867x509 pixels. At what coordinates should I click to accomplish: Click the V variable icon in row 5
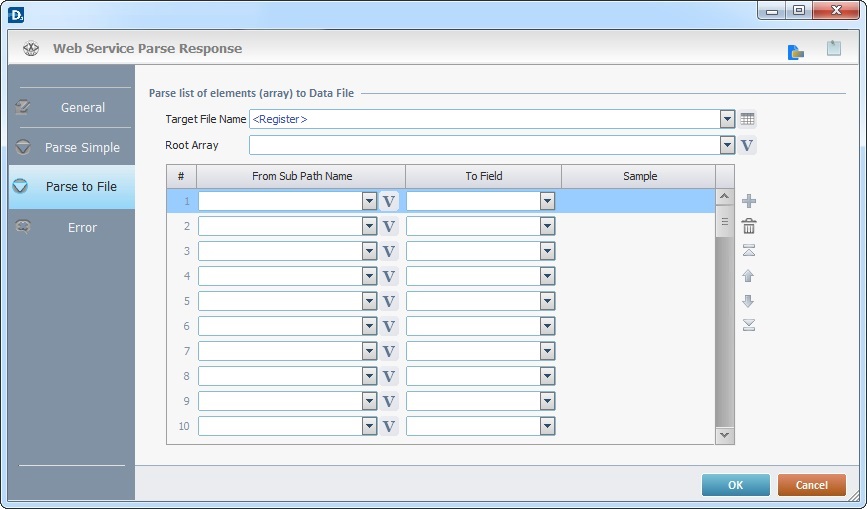point(389,301)
